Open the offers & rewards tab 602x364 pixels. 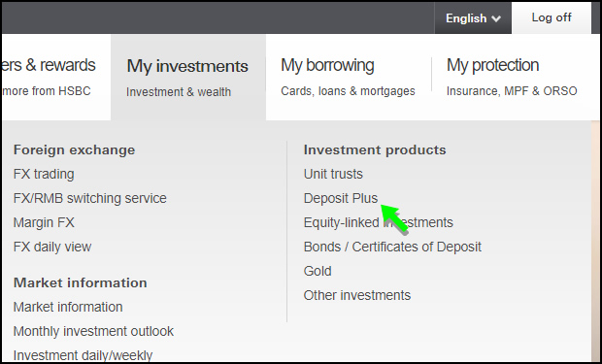tap(56, 78)
